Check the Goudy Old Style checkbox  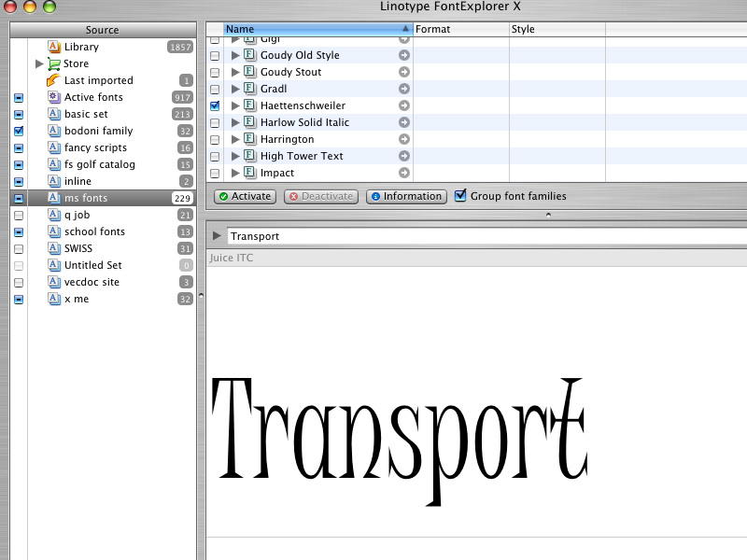tap(215, 56)
